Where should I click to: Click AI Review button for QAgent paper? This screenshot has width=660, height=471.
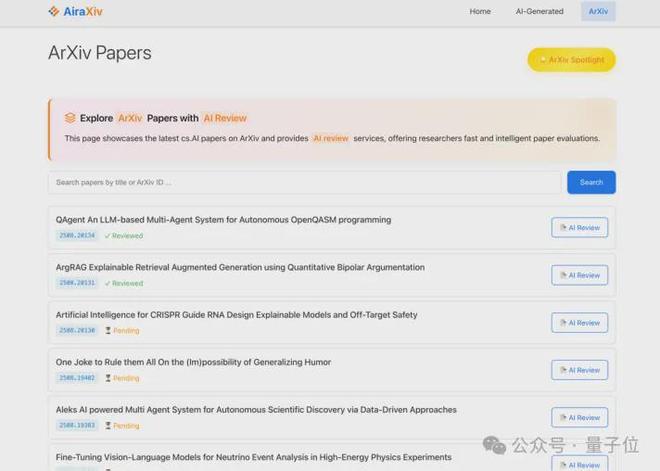point(580,228)
